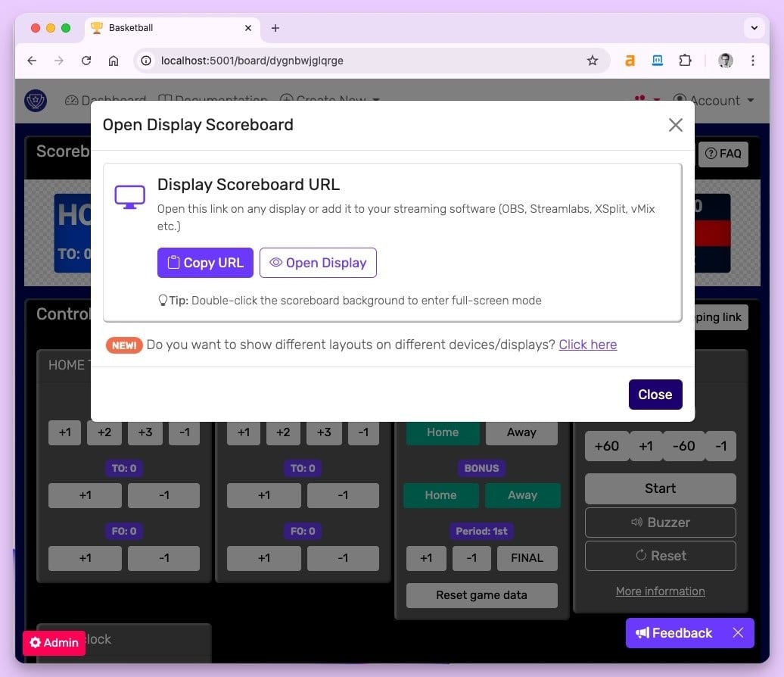The image size is (784, 677).
Task: Click the Chrome profile avatar
Action: [725, 61]
